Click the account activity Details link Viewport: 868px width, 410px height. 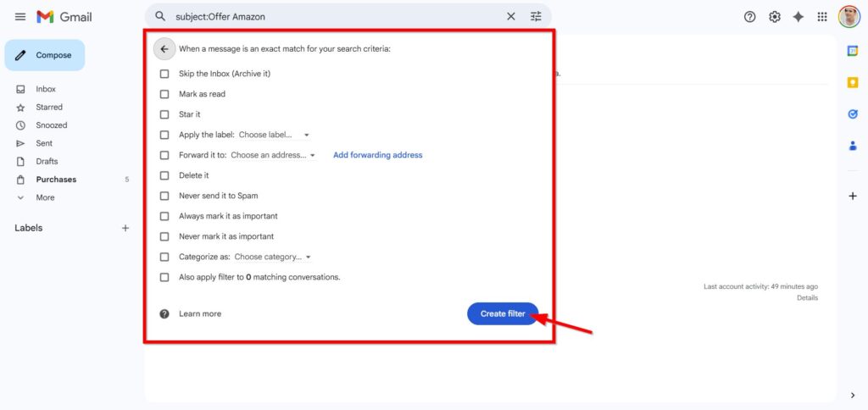807,297
